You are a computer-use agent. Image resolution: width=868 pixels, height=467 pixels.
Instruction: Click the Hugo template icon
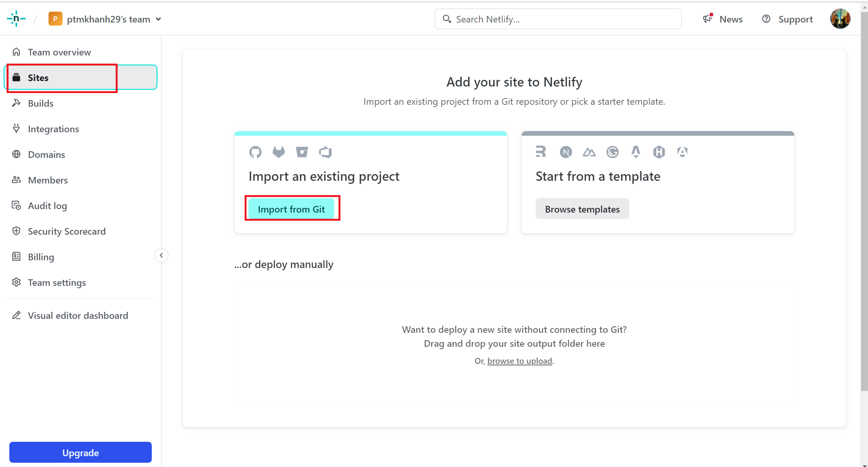pyautogui.click(x=659, y=152)
